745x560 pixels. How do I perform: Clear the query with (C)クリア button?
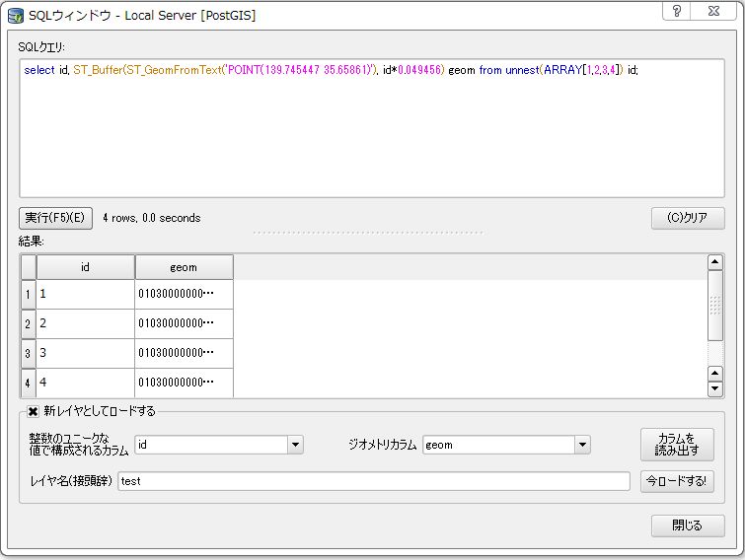tap(688, 218)
